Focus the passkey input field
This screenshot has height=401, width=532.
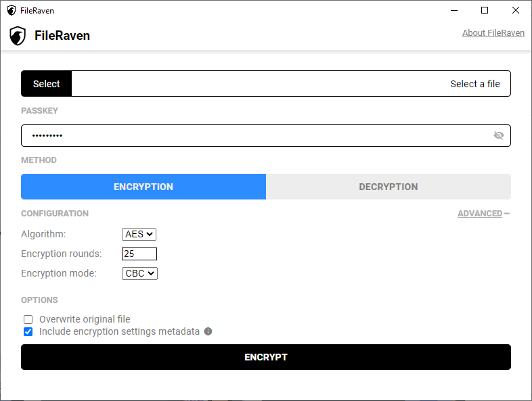(x=265, y=136)
